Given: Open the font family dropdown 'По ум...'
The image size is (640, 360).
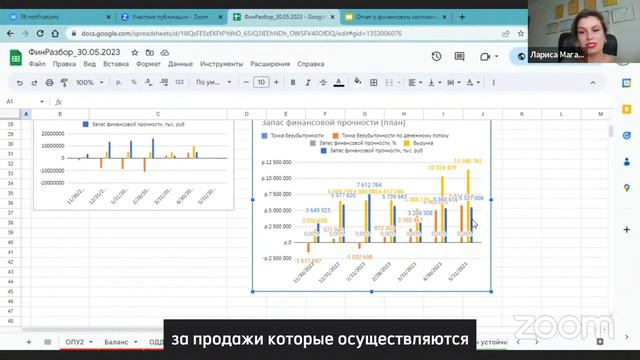Looking at the screenshot, I should 213,82.
